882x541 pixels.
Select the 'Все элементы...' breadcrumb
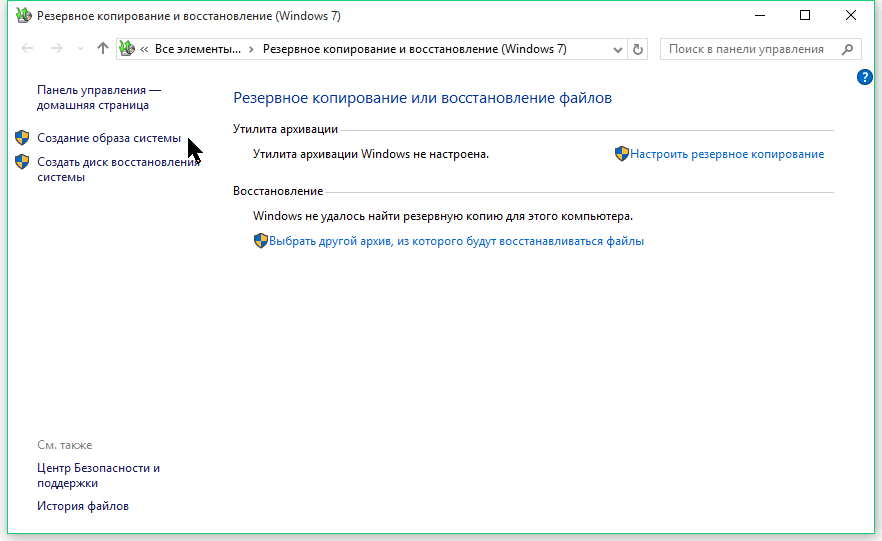tap(198, 49)
